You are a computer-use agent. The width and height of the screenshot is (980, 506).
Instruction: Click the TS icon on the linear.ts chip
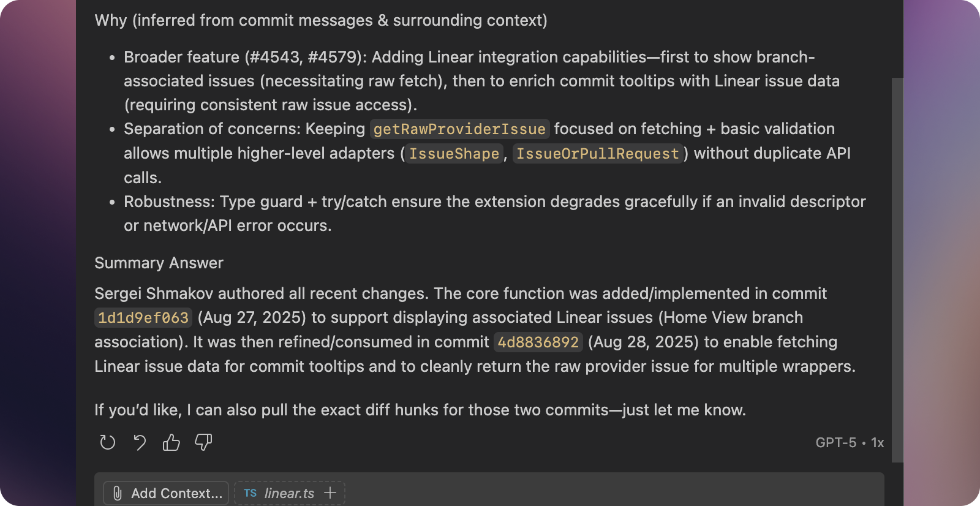coord(250,493)
